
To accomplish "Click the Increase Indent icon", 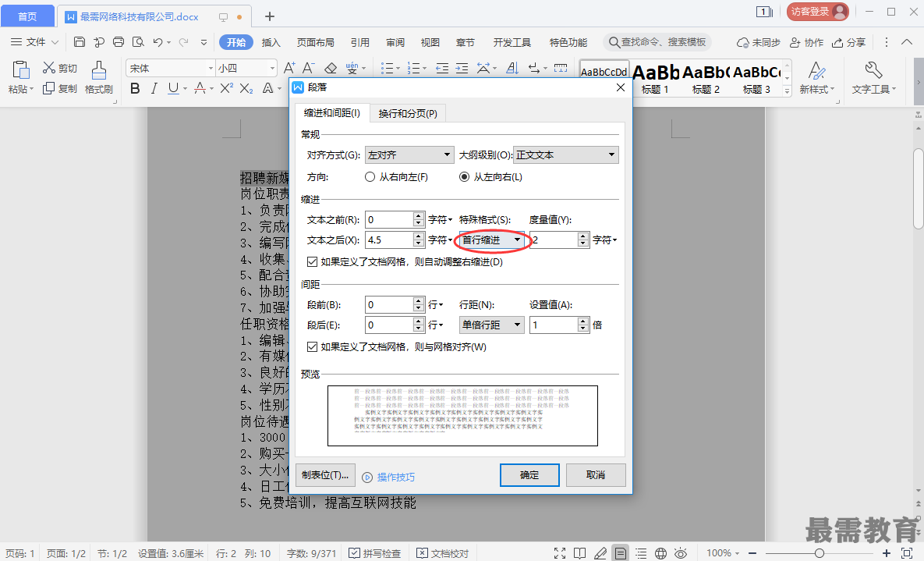I will tap(462, 68).
